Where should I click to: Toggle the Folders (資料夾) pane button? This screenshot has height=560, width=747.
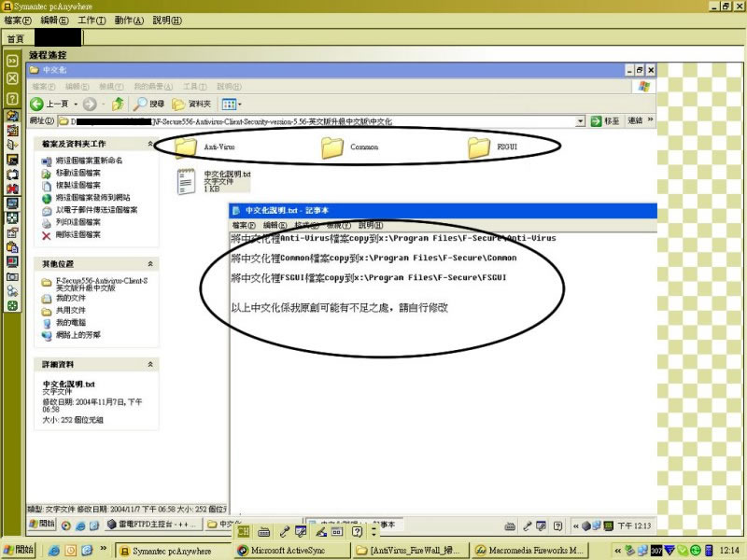191,104
